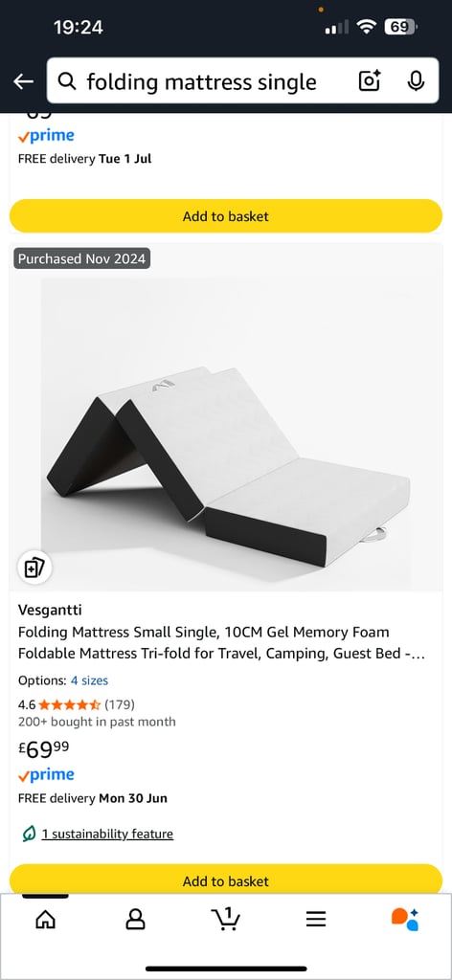Tap the microphone voice search icon
Screen dimensions: 452x980
416,80
